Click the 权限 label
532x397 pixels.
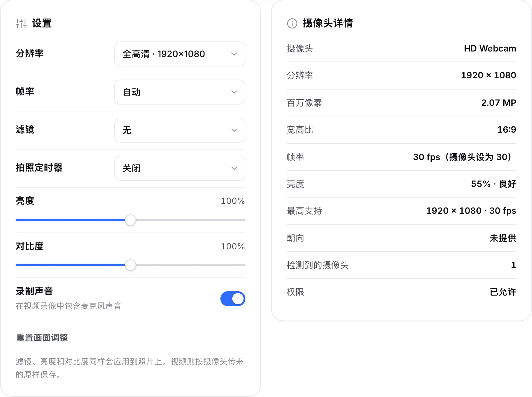coord(295,292)
